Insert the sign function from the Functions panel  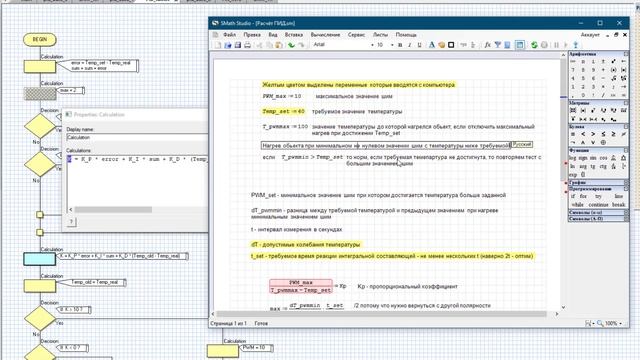(583, 158)
